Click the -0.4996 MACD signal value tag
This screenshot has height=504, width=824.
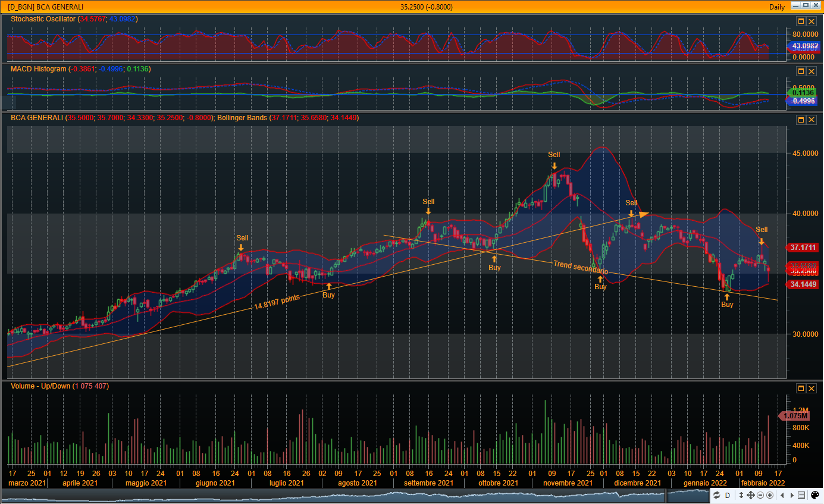803,101
